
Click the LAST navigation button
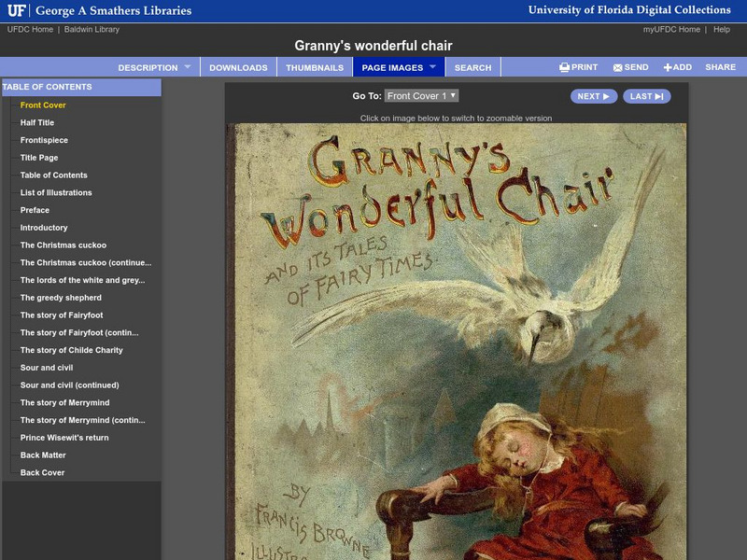coord(646,96)
